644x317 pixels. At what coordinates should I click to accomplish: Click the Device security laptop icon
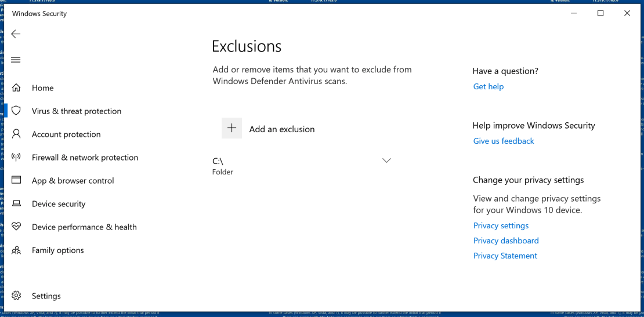click(x=16, y=203)
